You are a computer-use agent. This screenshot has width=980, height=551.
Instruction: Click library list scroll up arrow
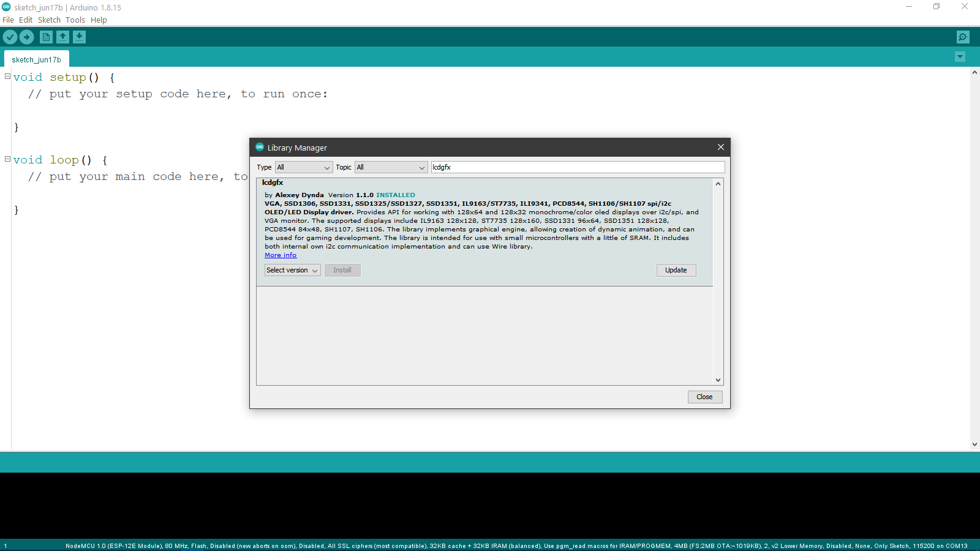(718, 184)
